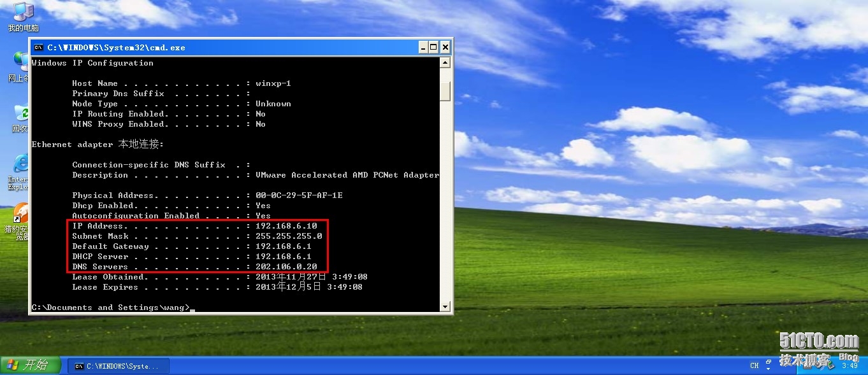Open the 我的电脑 desktop icon
868x375 pixels.
[23, 17]
